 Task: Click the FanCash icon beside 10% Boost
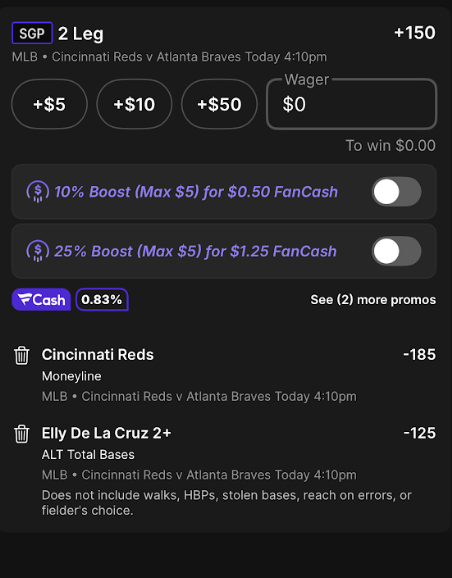coord(38,192)
